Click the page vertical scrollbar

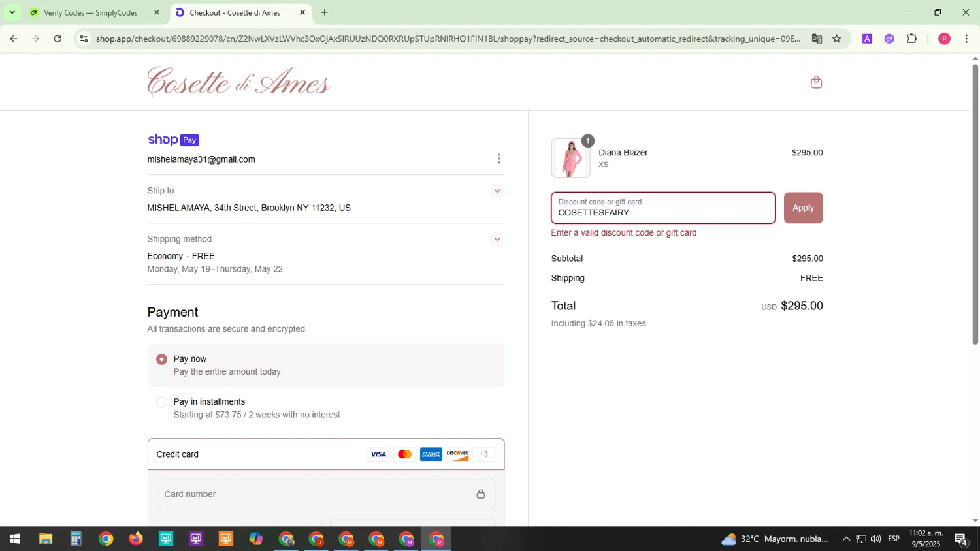coord(975,204)
